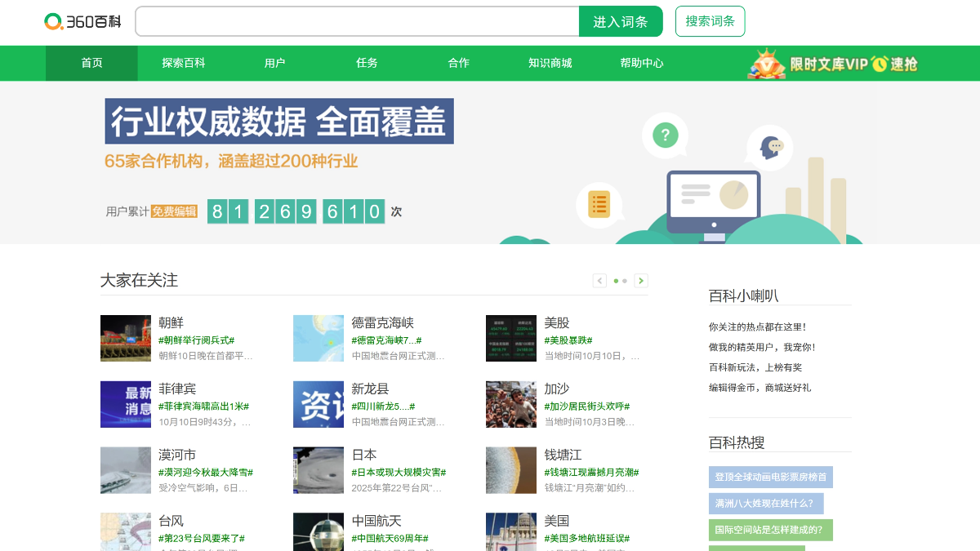Viewport: 980px width, 551px height.
Task: Select the second carousel page dot
Action: pyautogui.click(x=625, y=281)
